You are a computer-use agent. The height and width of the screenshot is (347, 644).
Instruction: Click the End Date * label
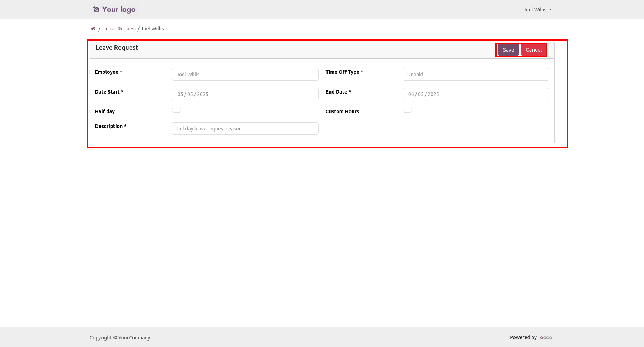tap(338, 92)
